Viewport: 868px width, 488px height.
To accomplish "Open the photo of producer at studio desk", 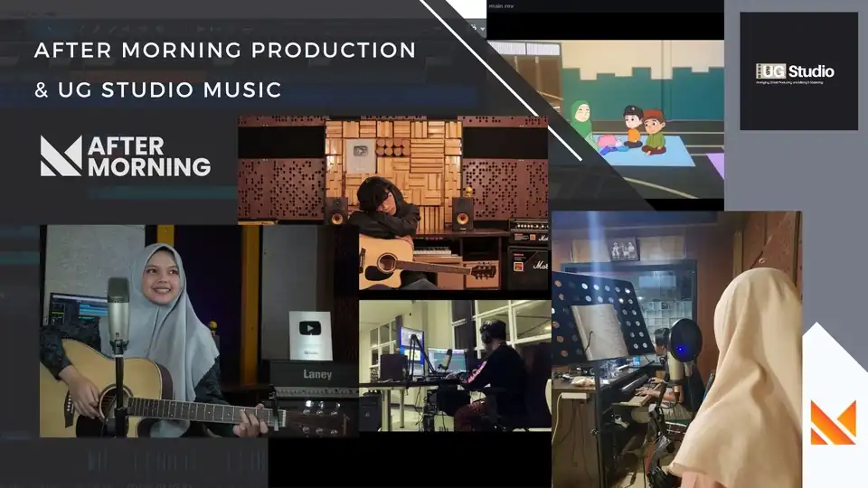I will coord(455,366).
